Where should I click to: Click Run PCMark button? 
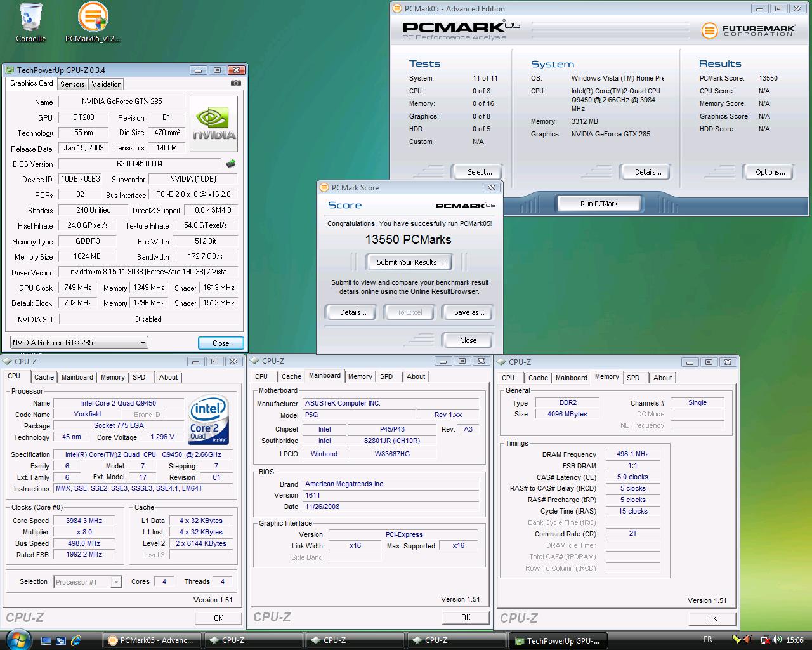click(599, 204)
